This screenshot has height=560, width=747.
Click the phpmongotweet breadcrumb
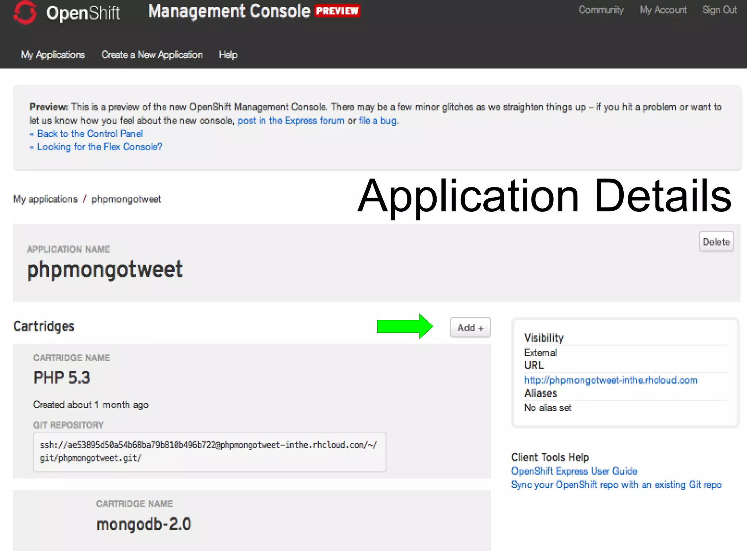click(126, 199)
